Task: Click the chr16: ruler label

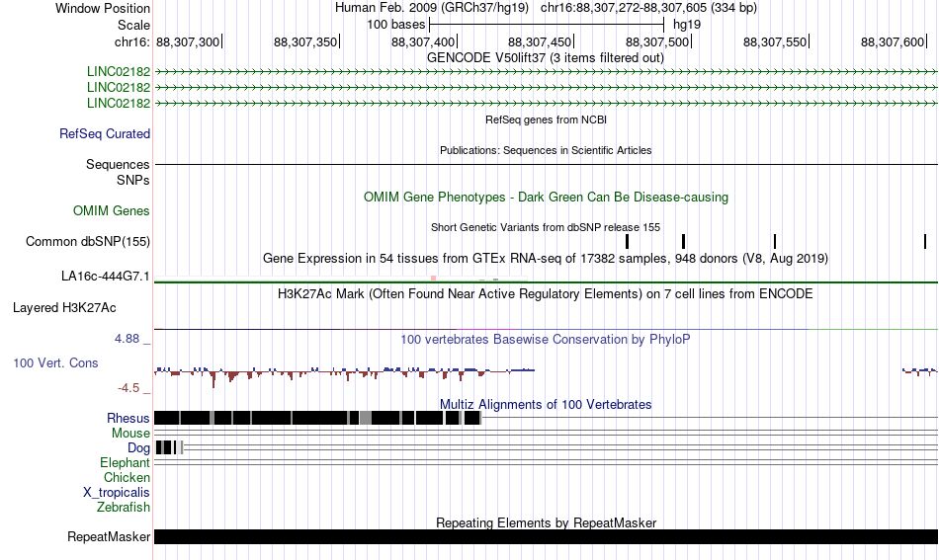Action: 131,41
